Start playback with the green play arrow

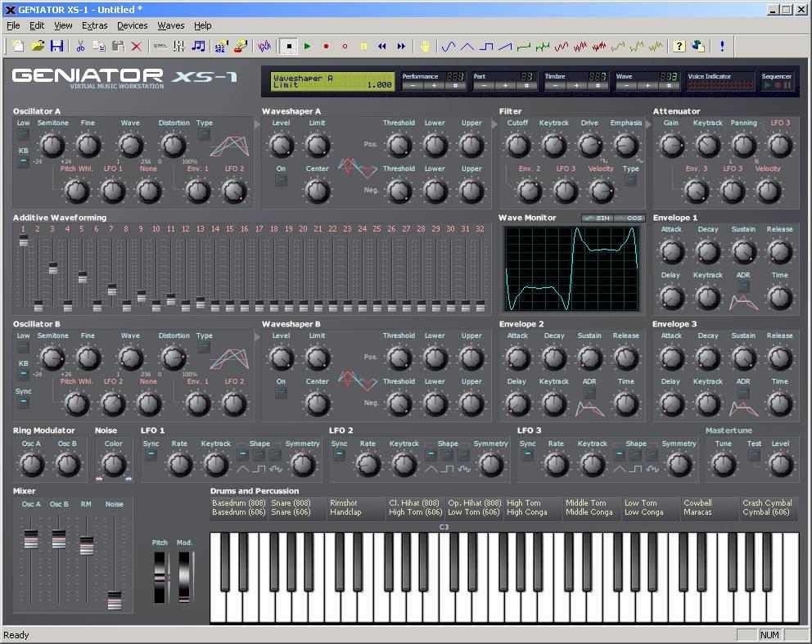tap(308, 46)
